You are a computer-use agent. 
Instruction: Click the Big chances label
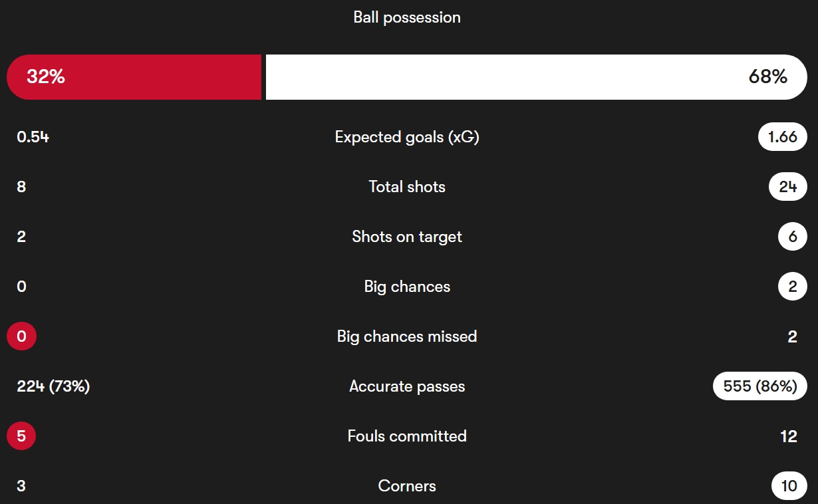(407, 287)
